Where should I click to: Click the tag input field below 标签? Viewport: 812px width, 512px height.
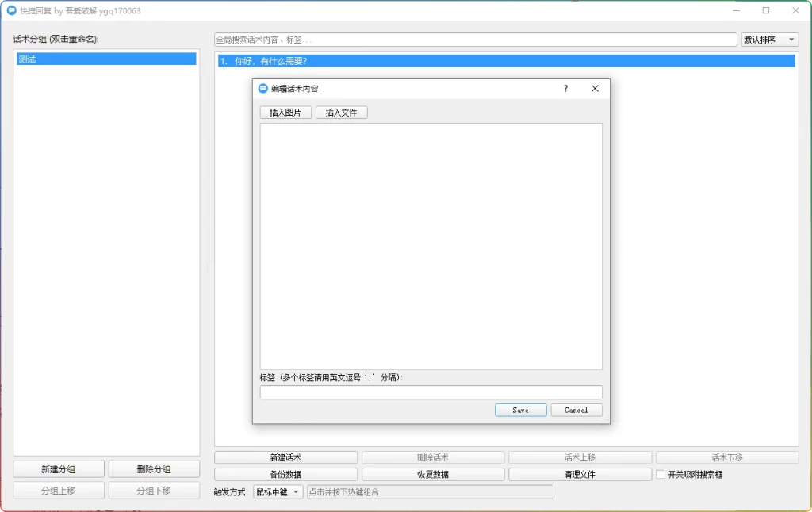tap(431, 392)
